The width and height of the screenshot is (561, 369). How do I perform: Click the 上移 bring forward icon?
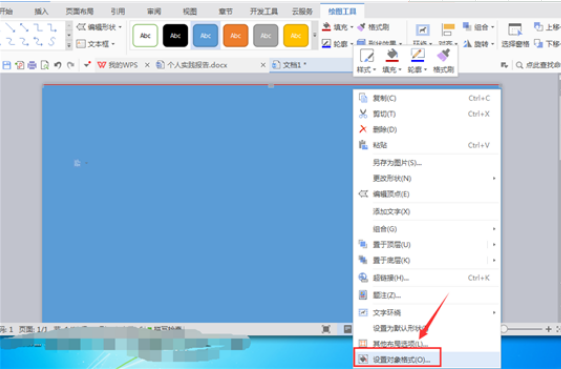pos(539,27)
